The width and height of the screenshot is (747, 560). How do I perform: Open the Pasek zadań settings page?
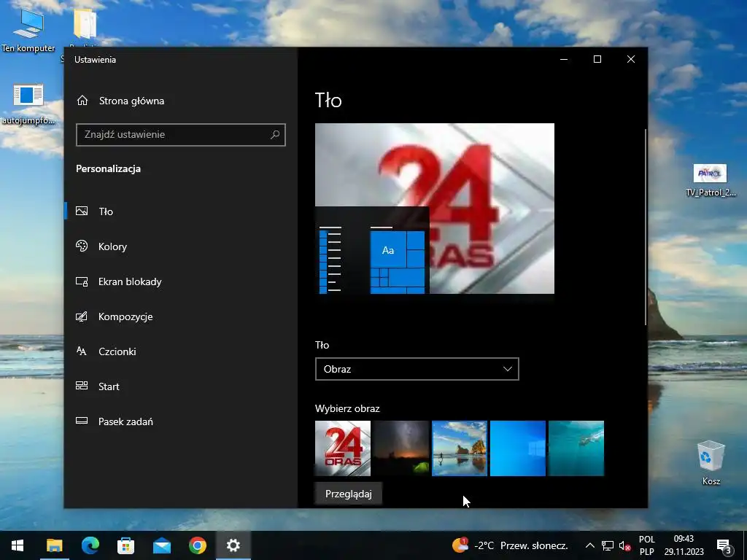click(x=125, y=421)
